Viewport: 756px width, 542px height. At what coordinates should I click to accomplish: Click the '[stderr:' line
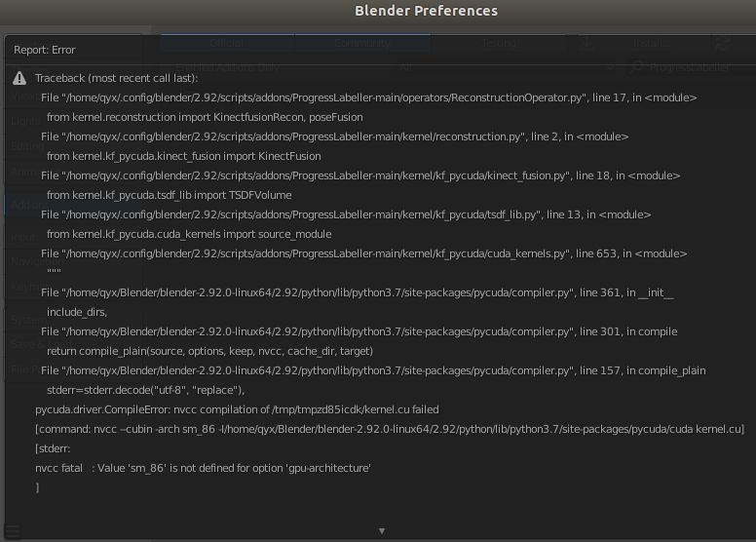[53, 448]
